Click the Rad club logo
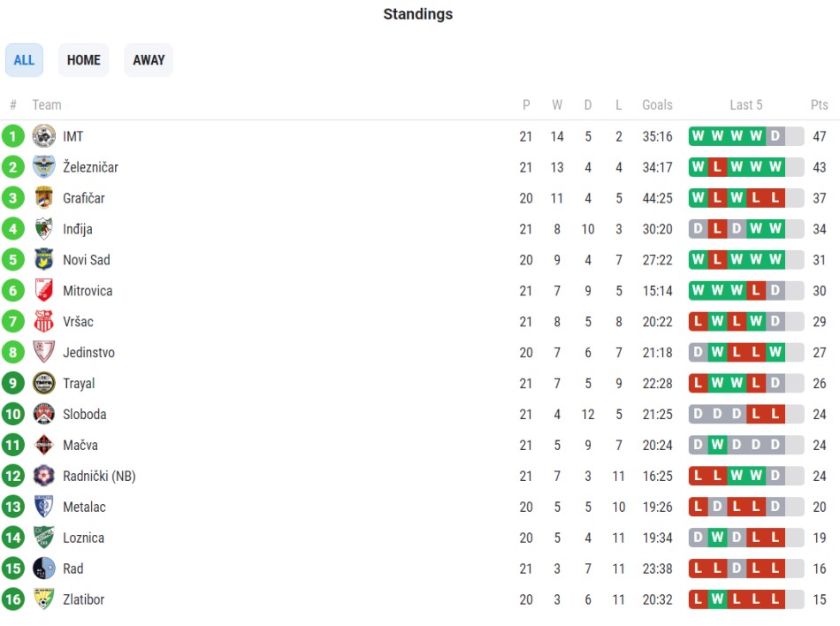The image size is (840, 626). pyautogui.click(x=44, y=569)
